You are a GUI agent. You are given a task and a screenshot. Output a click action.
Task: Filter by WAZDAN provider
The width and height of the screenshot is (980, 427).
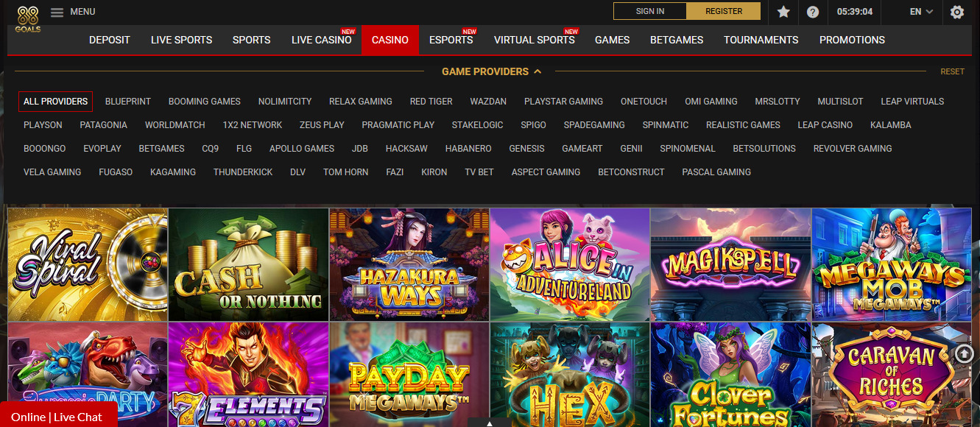tap(488, 102)
